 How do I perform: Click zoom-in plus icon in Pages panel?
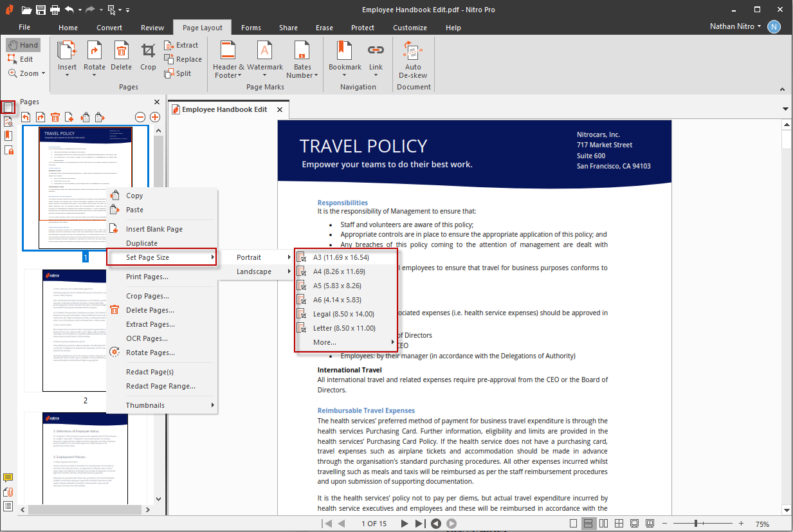[155, 117]
